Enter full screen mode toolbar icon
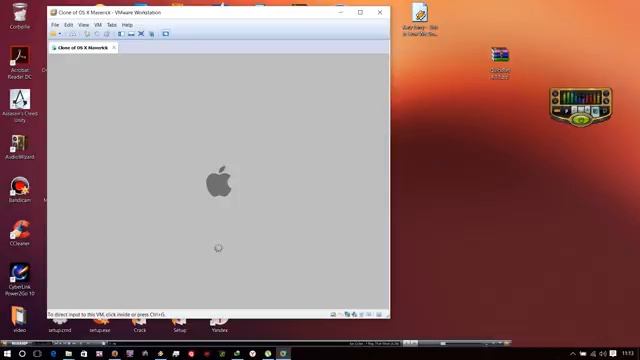The width and height of the screenshot is (640, 360). (141, 34)
